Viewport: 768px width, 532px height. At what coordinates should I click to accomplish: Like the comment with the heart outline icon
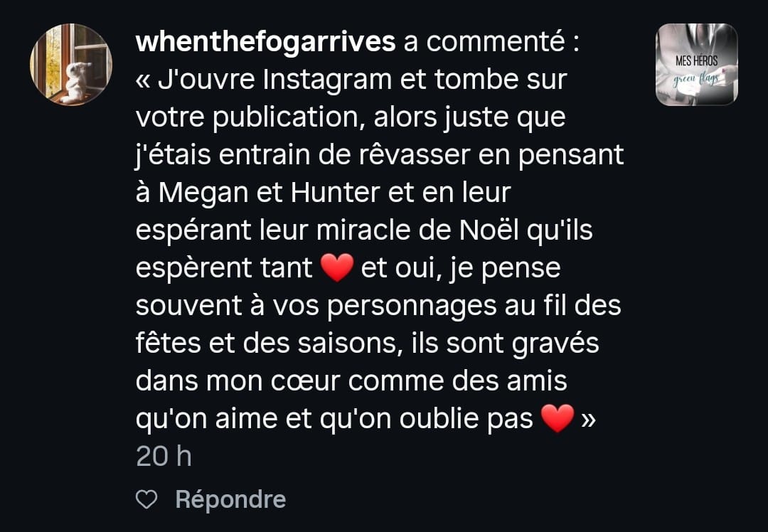146,500
